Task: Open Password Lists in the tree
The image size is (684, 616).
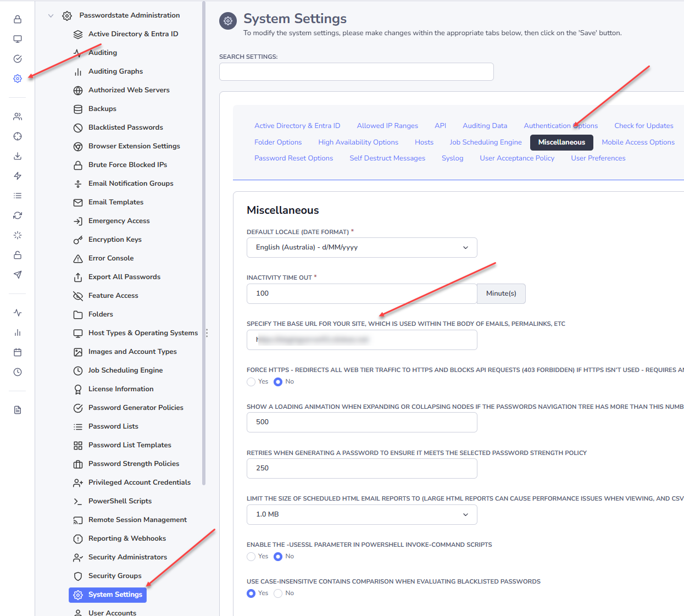Action: pyautogui.click(x=113, y=426)
